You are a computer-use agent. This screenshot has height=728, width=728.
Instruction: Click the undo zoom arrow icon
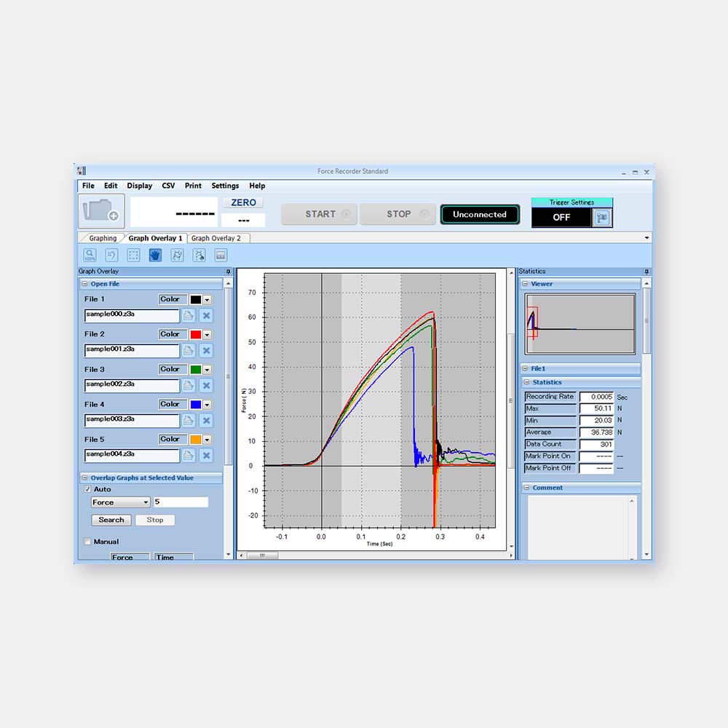(111, 256)
